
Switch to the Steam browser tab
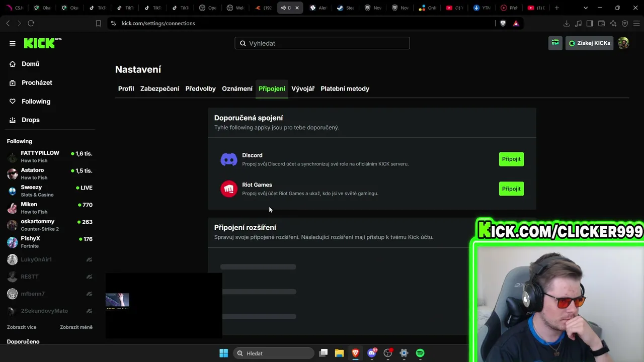346,8
